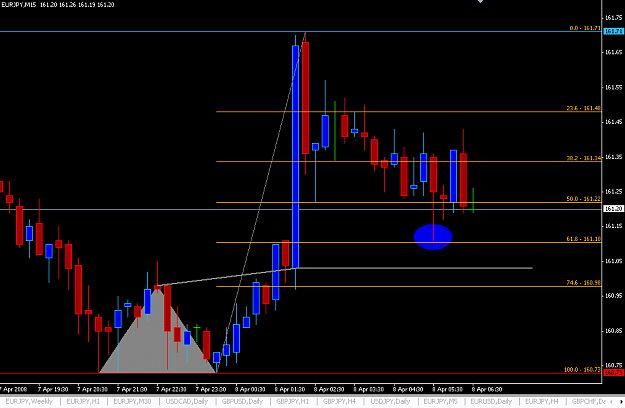Screen dimensions: 625x408
Task: Click the 160.95 price scale label
Action: (x=613, y=296)
